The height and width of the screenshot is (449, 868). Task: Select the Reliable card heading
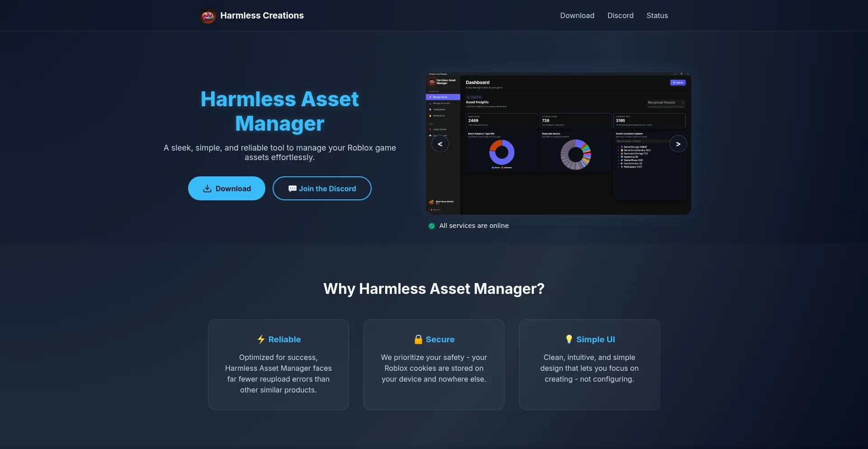pos(278,340)
